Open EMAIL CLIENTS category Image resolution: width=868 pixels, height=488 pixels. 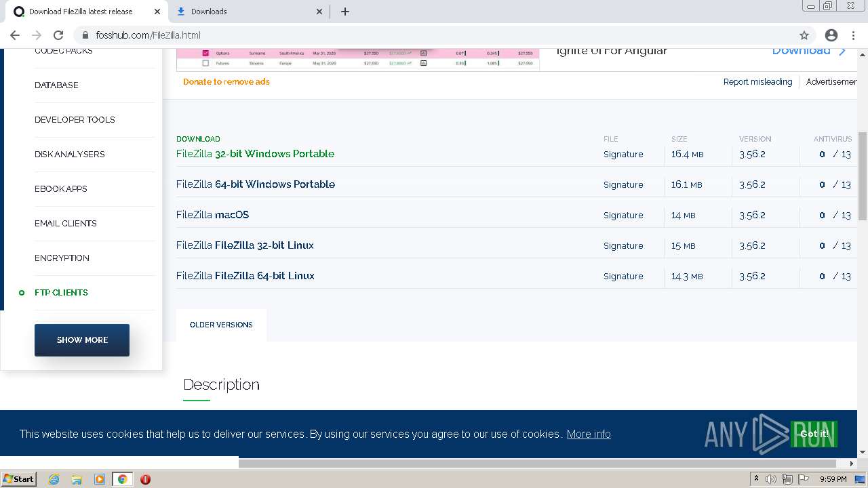(x=66, y=224)
